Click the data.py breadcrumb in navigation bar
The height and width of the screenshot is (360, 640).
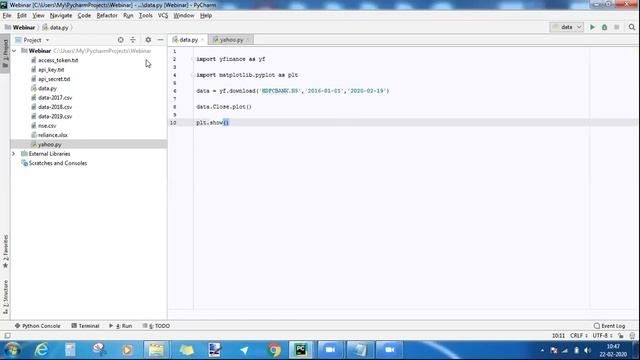coord(56,27)
